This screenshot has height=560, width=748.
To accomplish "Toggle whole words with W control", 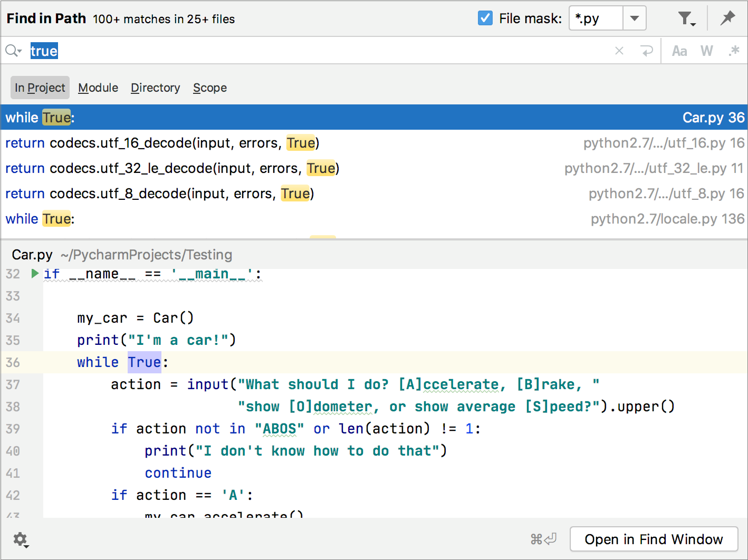I will [706, 51].
